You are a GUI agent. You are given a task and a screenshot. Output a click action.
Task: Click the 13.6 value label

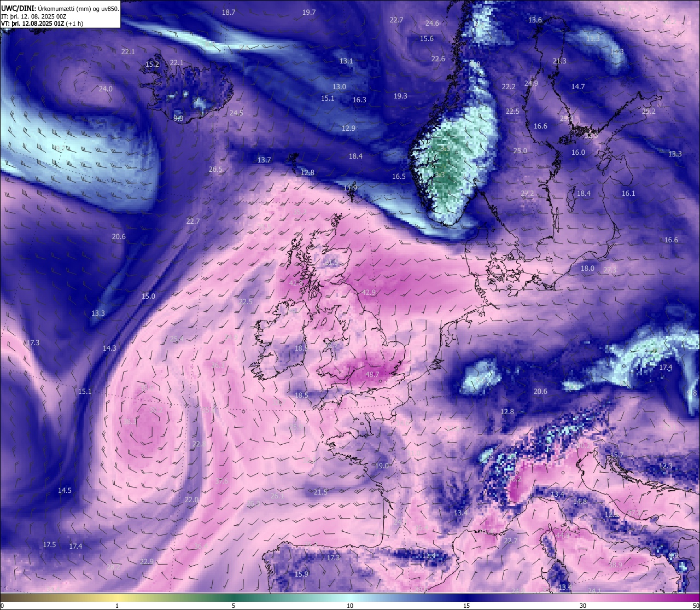(x=535, y=20)
